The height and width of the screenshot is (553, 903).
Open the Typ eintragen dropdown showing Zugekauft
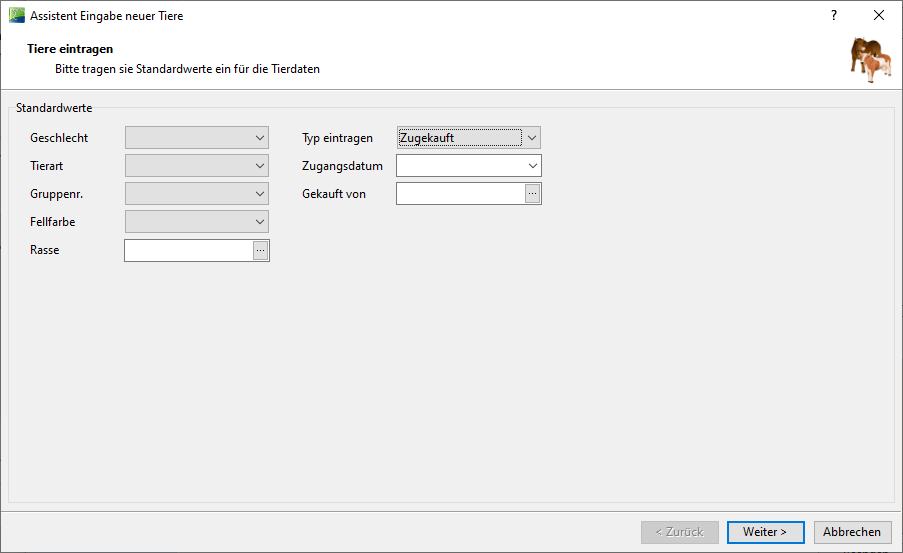click(x=532, y=138)
